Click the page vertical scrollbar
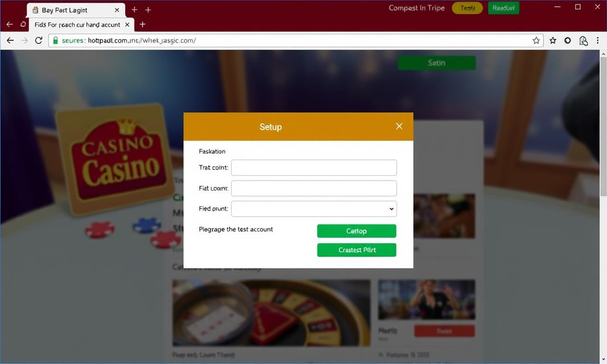The image size is (607, 364). coord(603,205)
